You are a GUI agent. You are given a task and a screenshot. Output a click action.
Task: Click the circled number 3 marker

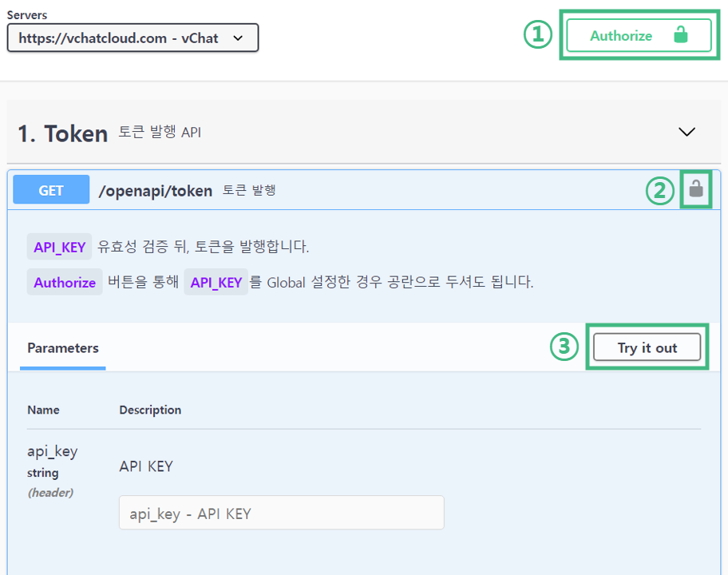click(564, 347)
